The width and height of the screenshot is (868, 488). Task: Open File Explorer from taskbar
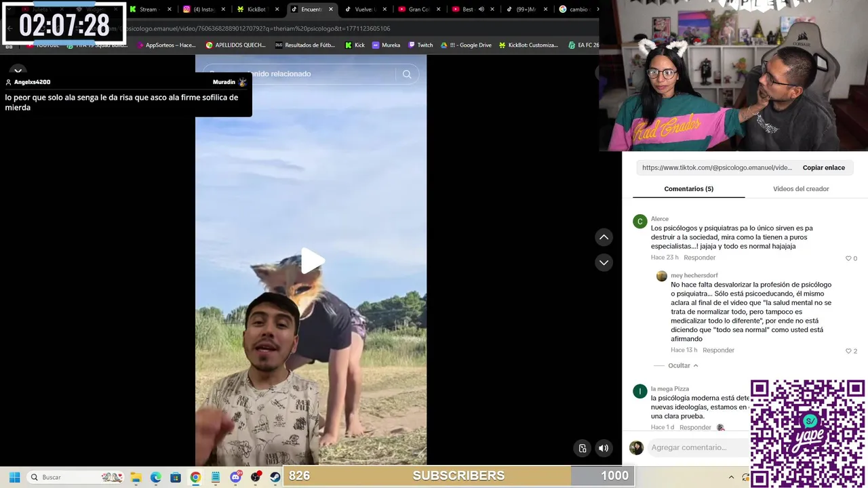(x=136, y=477)
